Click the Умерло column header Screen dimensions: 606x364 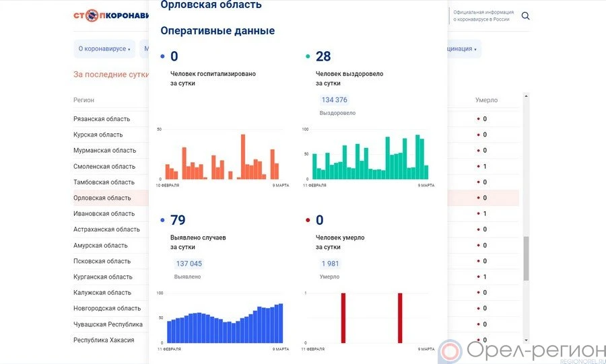click(x=486, y=100)
